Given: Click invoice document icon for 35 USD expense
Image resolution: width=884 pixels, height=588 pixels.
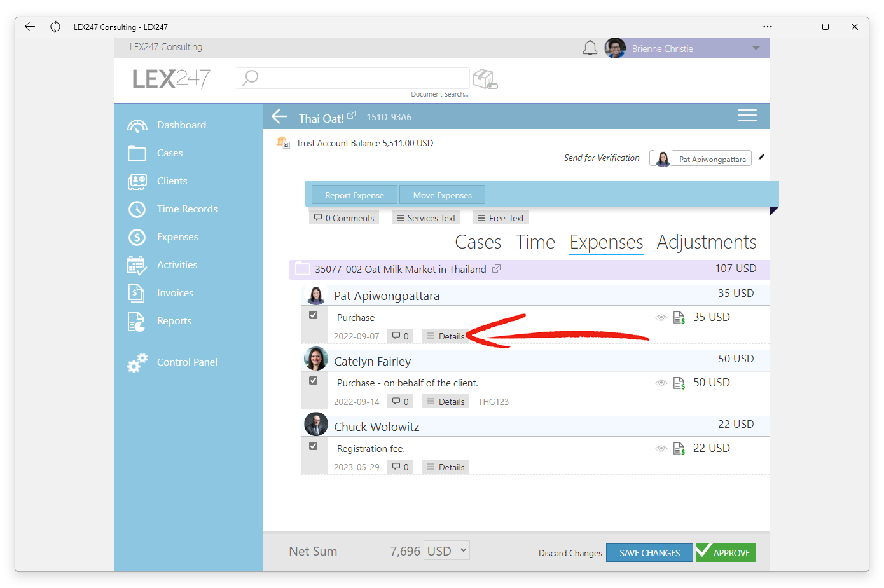Looking at the screenshot, I should (x=679, y=318).
